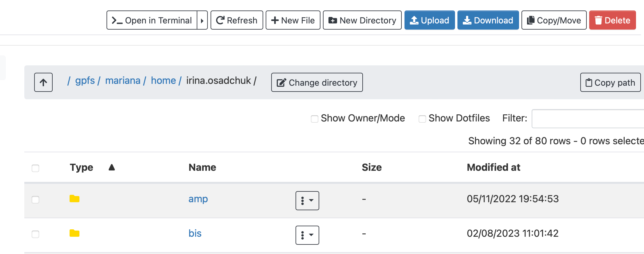Sort by the Type column header
The image size is (644, 254).
point(82,167)
